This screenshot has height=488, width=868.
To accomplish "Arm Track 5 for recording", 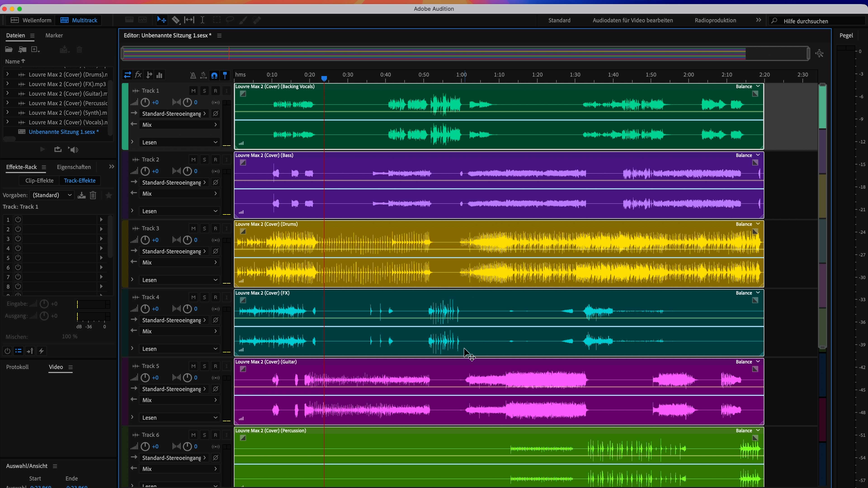I will (x=215, y=366).
